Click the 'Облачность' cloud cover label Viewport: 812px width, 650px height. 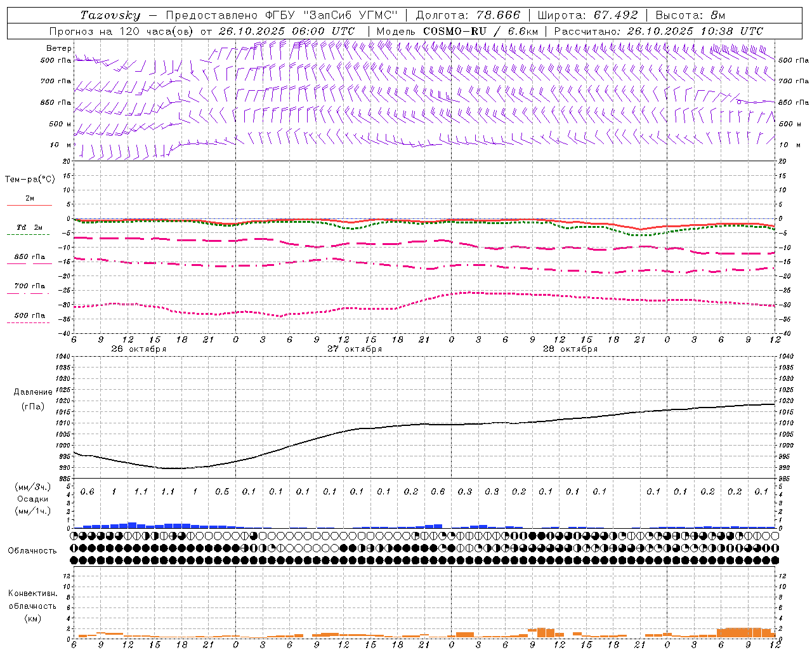pyautogui.click(x=32, y=551)
